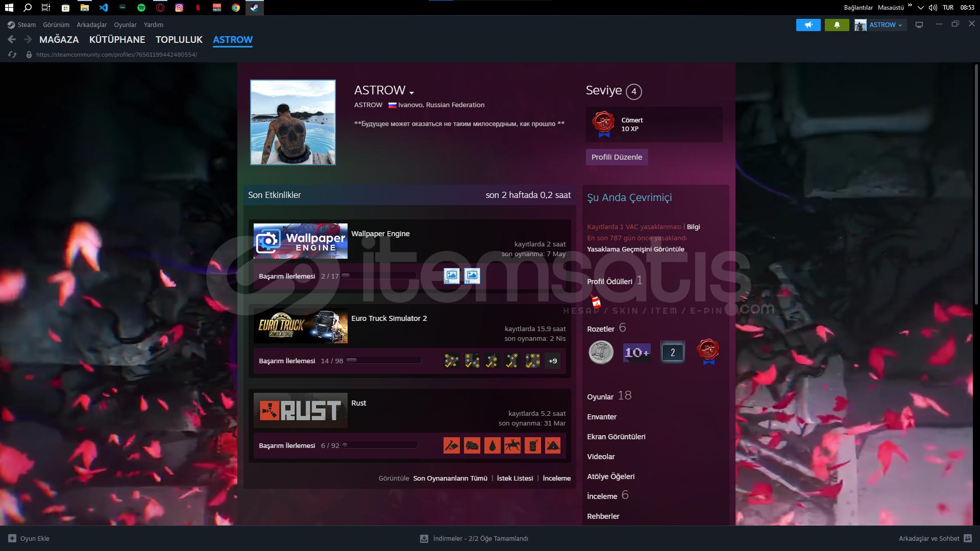The width and height of the screenshot is (980, 551).
Task: Open the Görünüm menu
Action: point(56,24)
